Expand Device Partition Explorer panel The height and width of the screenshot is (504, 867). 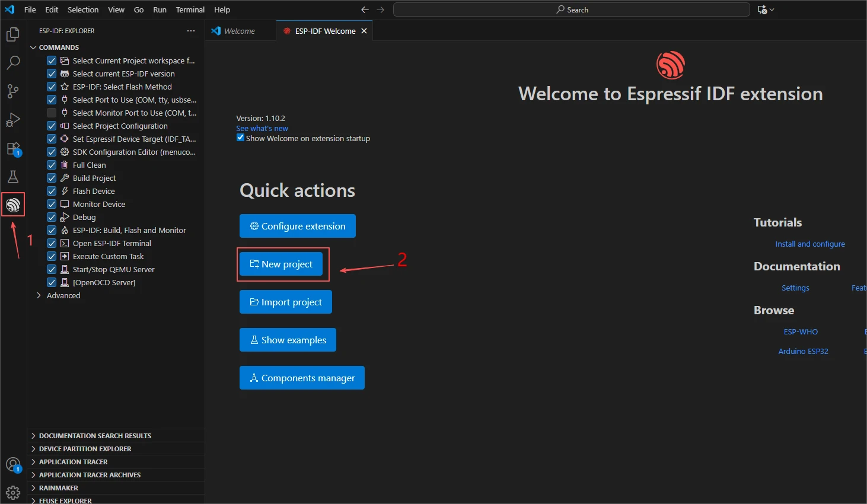(85, 449)
